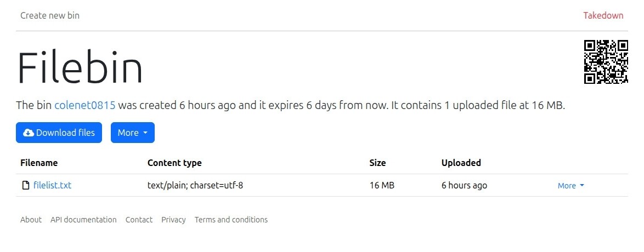Image resolution: width=644 pixels, height=252 pixels.
Task: Open Terms and conditions link
Action: click(x=231, y=220)
